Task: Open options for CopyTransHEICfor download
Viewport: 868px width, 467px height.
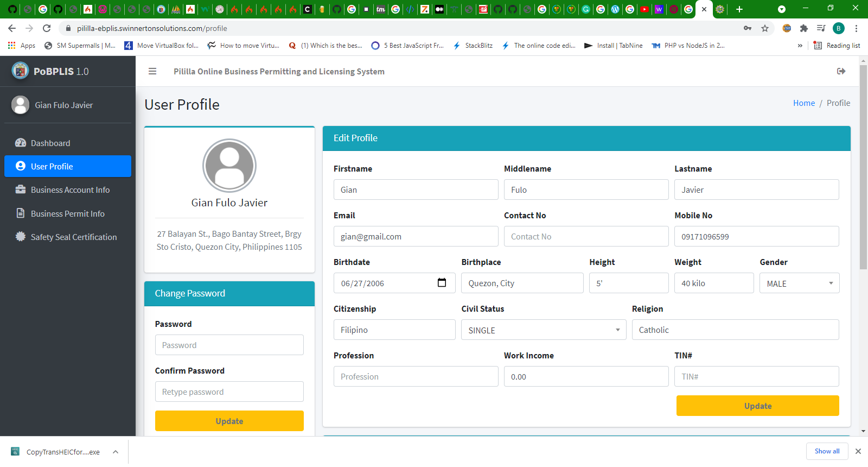Action: pos(116,452)
